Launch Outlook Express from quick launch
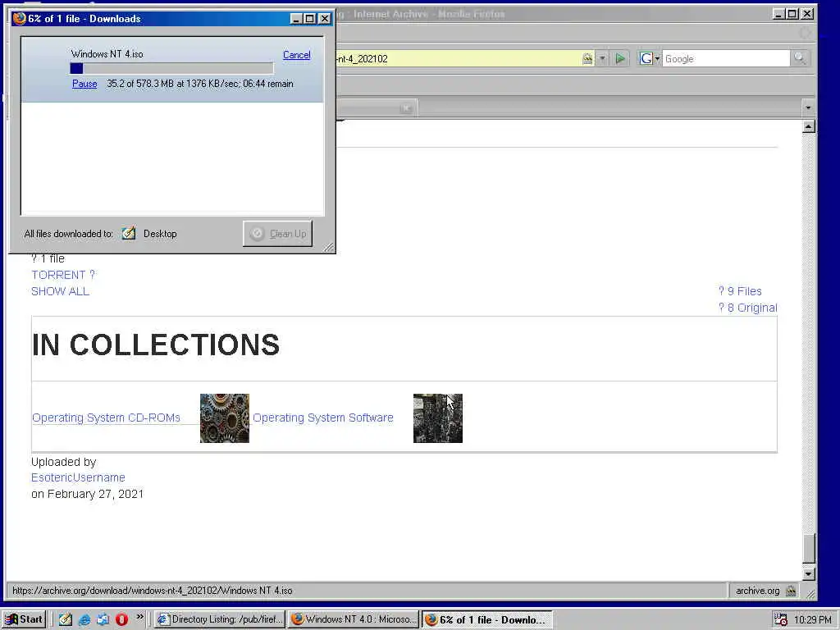 (x=103, y=620)
